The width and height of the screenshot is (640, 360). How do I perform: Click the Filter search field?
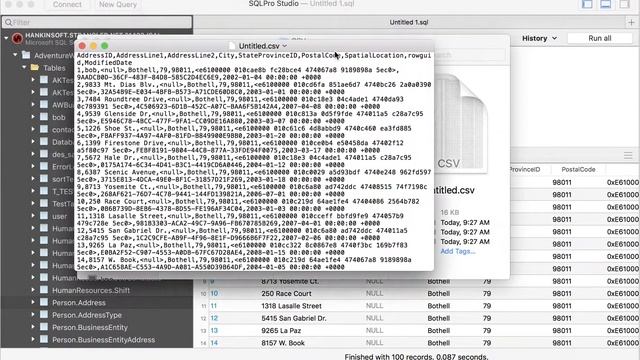click(x=97, y=22)
